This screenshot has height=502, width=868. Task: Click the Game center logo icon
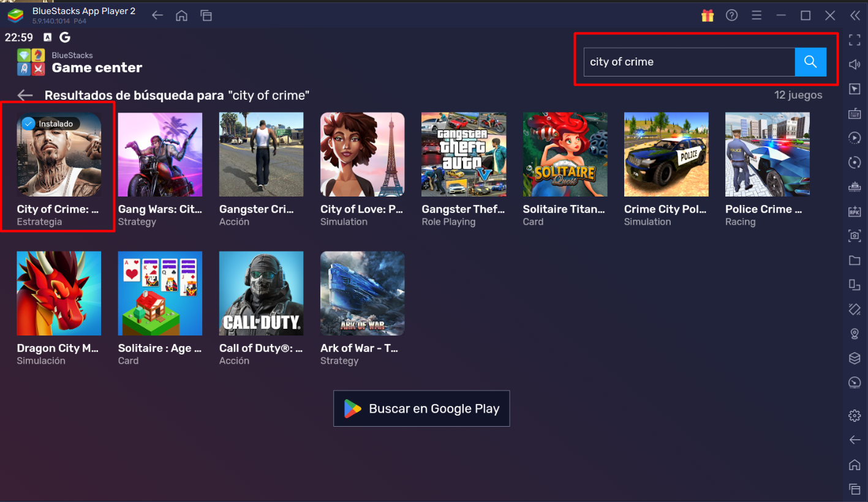(x=31, y=62)
